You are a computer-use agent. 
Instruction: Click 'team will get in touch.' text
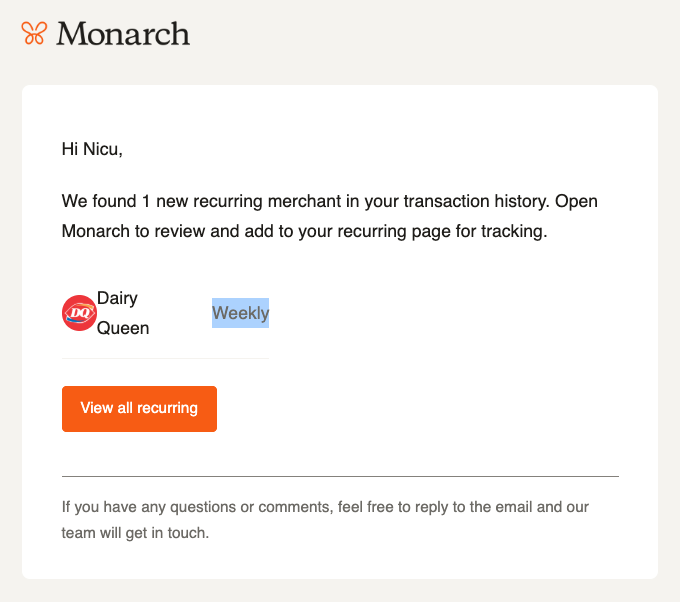click(x=135, y=533)
